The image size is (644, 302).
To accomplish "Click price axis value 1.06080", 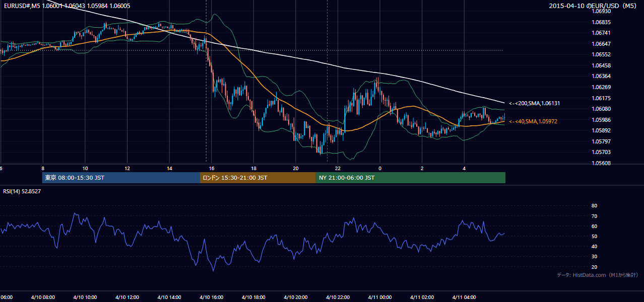I will [x=602, y=109].
